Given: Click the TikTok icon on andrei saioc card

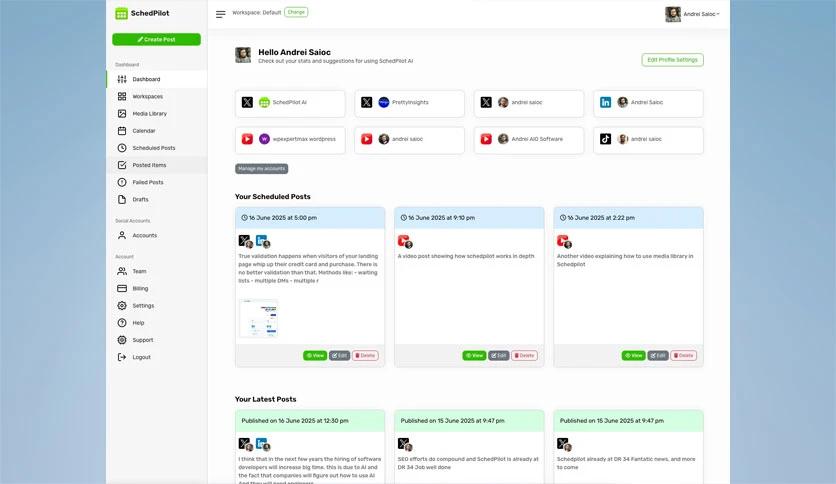Looking at the screenshot, I should 605,139.
